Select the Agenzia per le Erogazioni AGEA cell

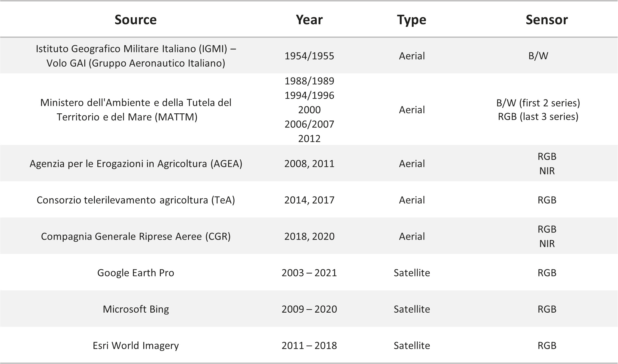coord(136,164)
